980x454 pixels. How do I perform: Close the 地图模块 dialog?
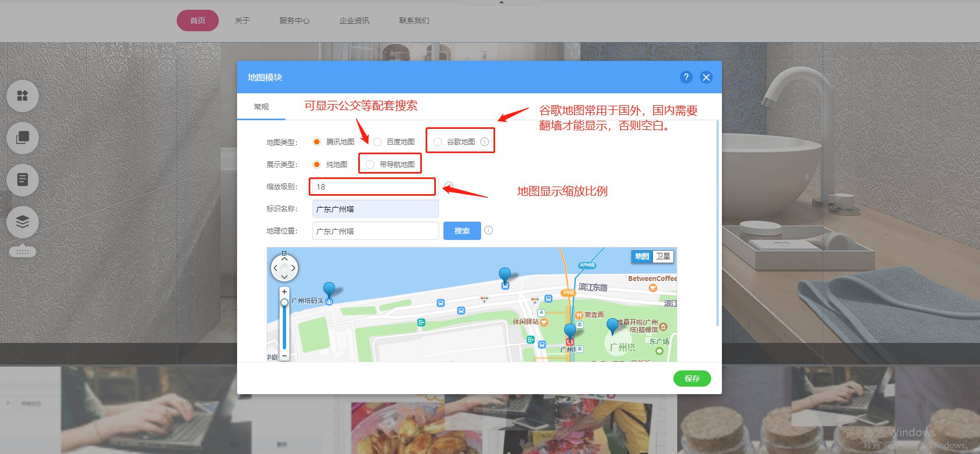click(x=706, y=77)
